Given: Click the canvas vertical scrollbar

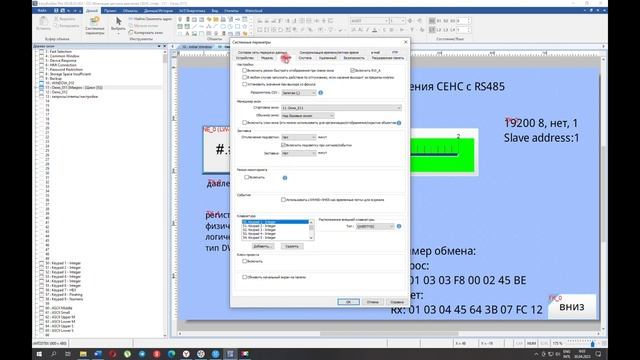Looking at the screenshot, I should pyautogui.click(x=603, y=193).
